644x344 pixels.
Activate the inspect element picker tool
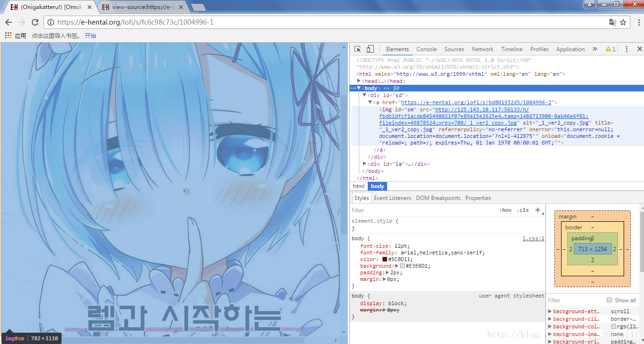[358, 49]
